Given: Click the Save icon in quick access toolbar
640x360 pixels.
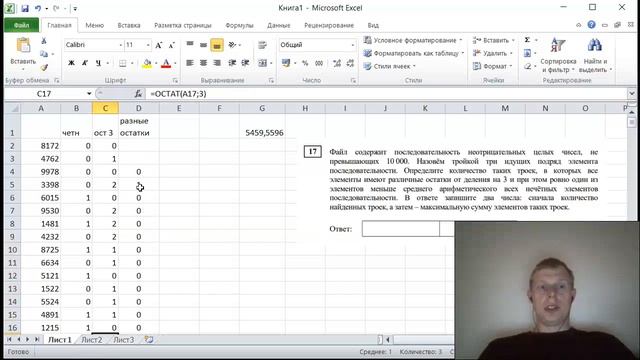Looking at the screenshot, I should click(x=25, y=8).
